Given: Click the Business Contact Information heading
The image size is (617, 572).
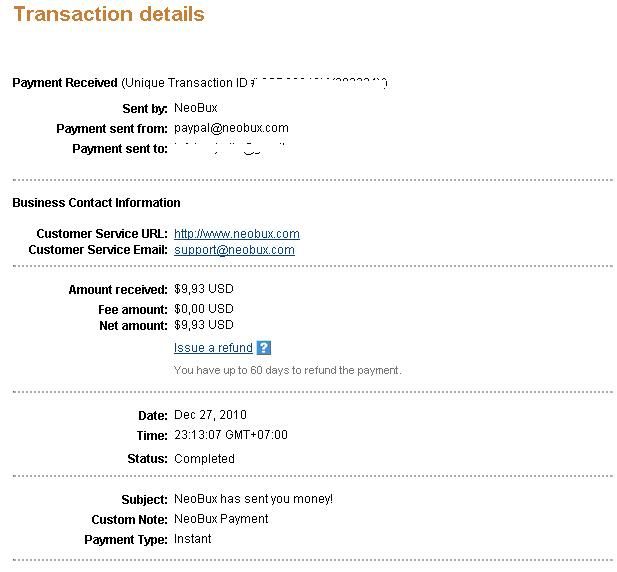Looking at the screenshot, I should pos(96,203).
